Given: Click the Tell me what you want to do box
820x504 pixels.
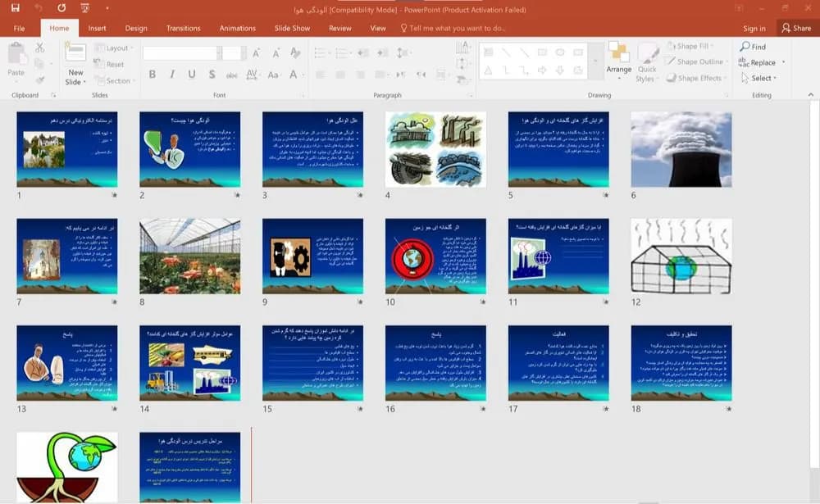Looking at the screenshot, I should tap(453, 28).
